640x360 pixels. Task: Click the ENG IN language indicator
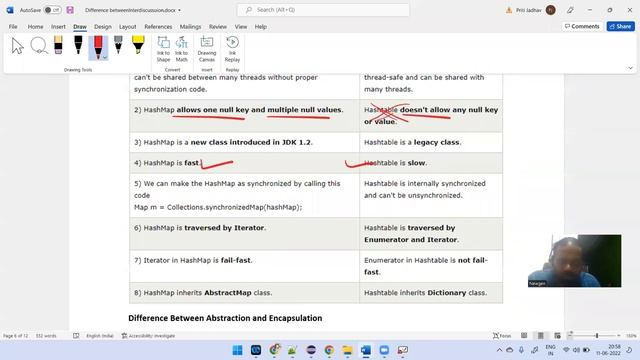coord(550,350)
